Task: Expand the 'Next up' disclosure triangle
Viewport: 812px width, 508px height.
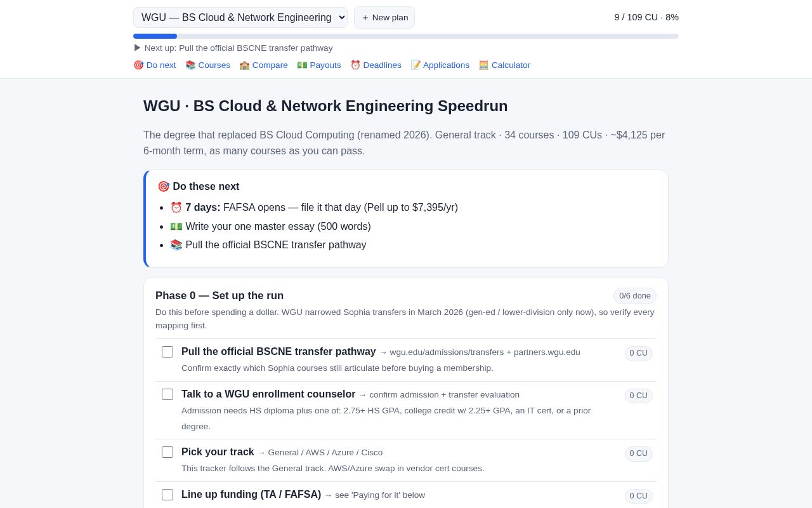Action: pos(137,48)
